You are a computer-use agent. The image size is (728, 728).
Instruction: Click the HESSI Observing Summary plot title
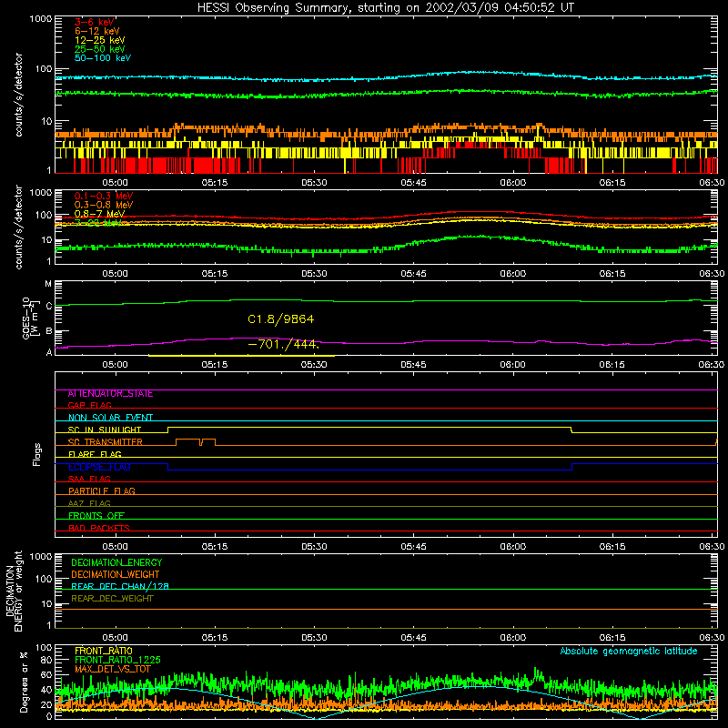point(385,8)
